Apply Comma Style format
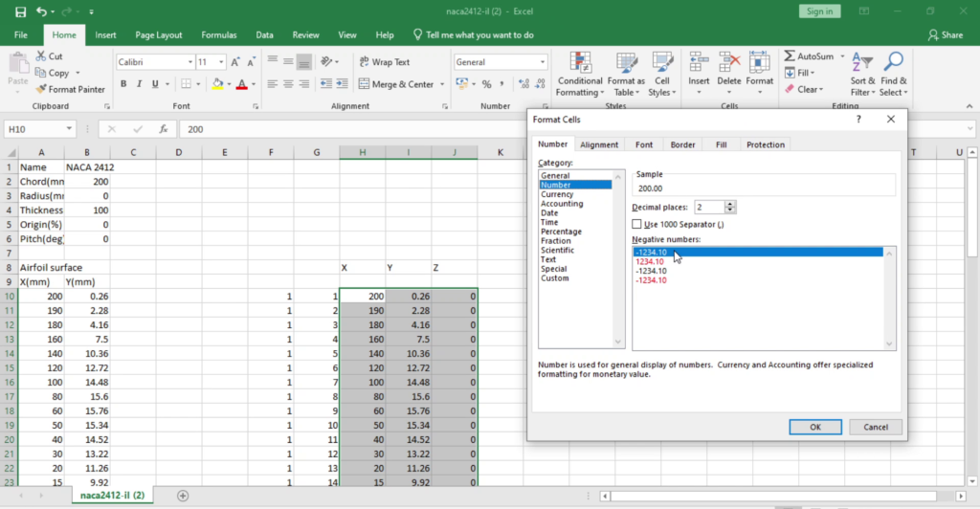980x509 pixels. pyautogui.click(x=501, y=83)
